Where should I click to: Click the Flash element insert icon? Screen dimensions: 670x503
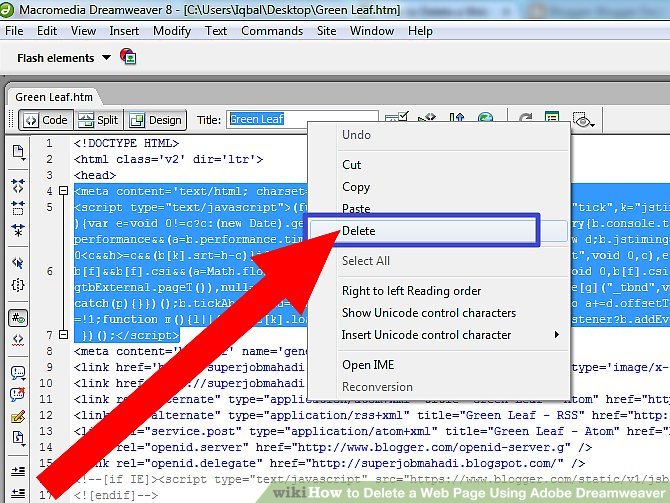[128, 58]
